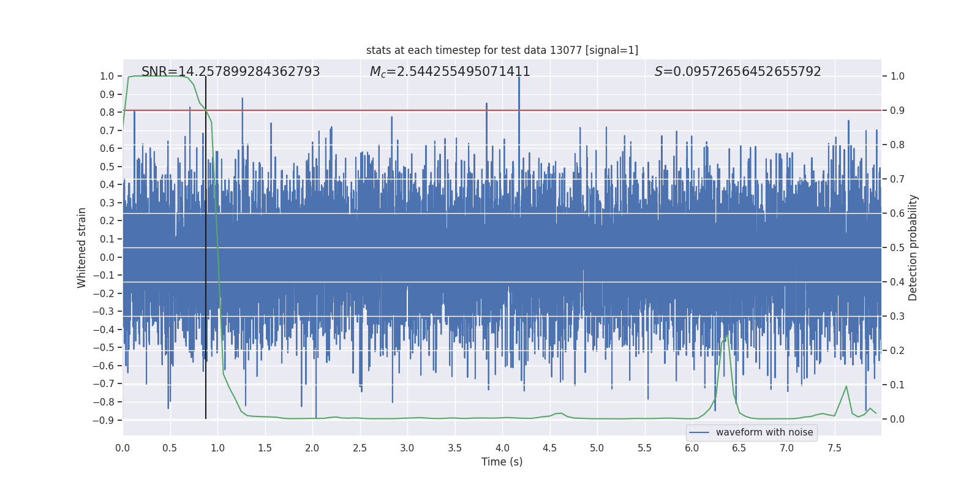Click the tallest blue spike top past 4.0 seconds

click(x=519, y=78)
